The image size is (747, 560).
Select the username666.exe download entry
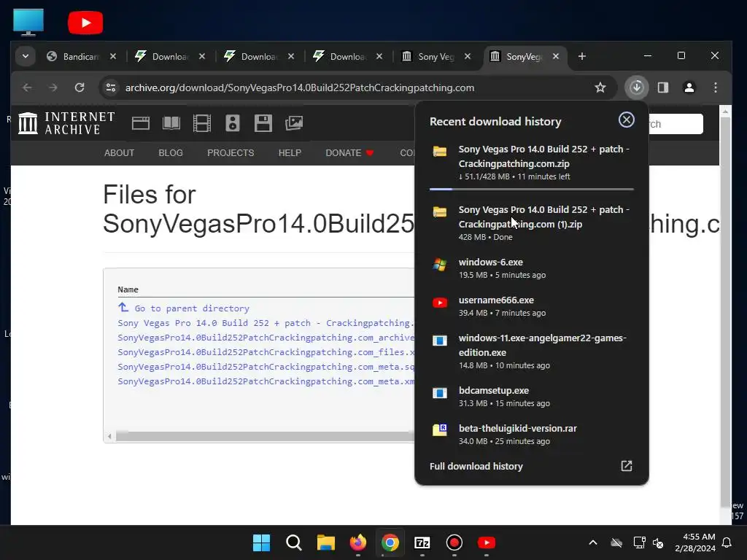(532, 306)
